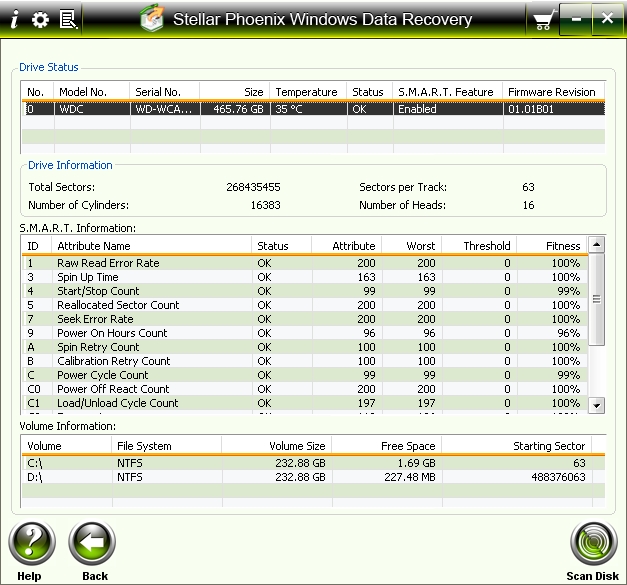627x585 pixels.
Task: Click the serial cell WD-WCA...
Action: point(164,109)
